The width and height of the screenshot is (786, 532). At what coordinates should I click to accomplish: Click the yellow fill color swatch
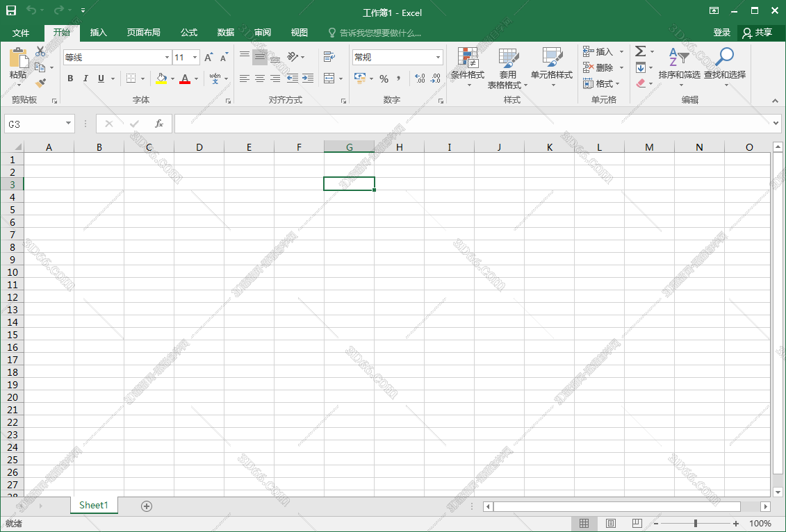coord(161,78)
